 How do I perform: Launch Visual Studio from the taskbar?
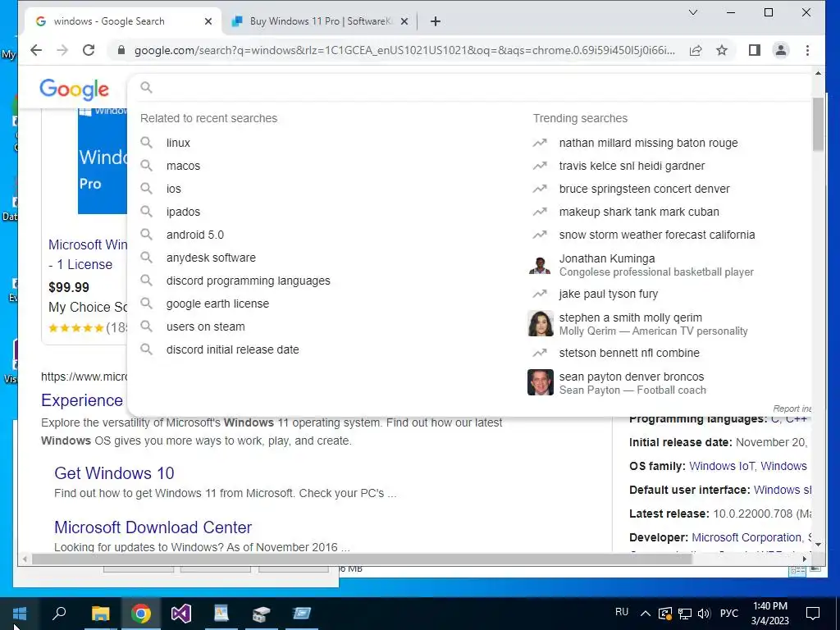click(x=181, y=614)
